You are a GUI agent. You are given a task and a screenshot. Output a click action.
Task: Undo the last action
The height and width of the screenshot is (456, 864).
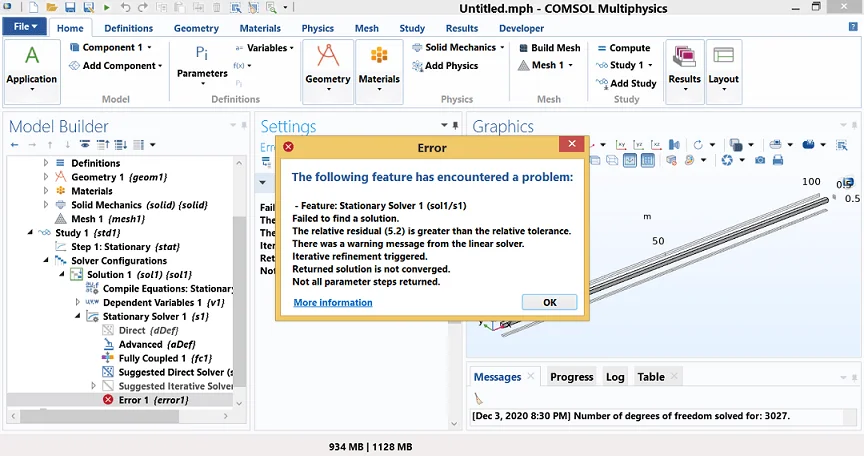[x=126, y=7]
